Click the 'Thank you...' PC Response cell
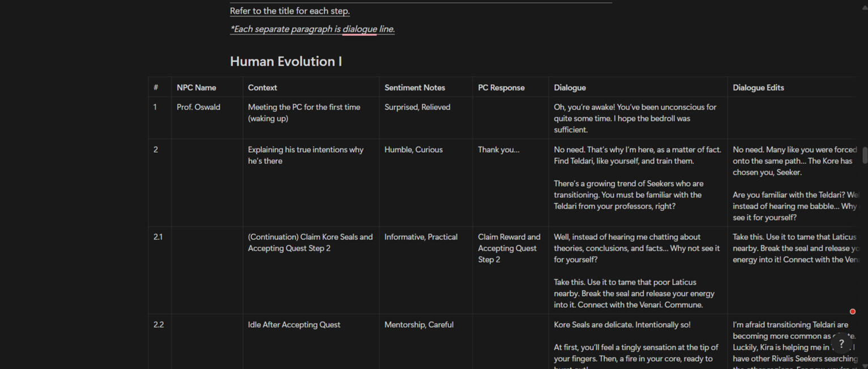This screenshot has height=369, width=868. [x=498, y=150]
